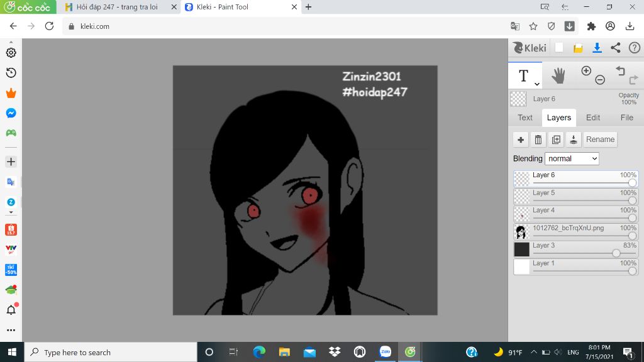Screen dimensions: 644x362
Task: Open the Edit tab
Action: coord(592,118)
